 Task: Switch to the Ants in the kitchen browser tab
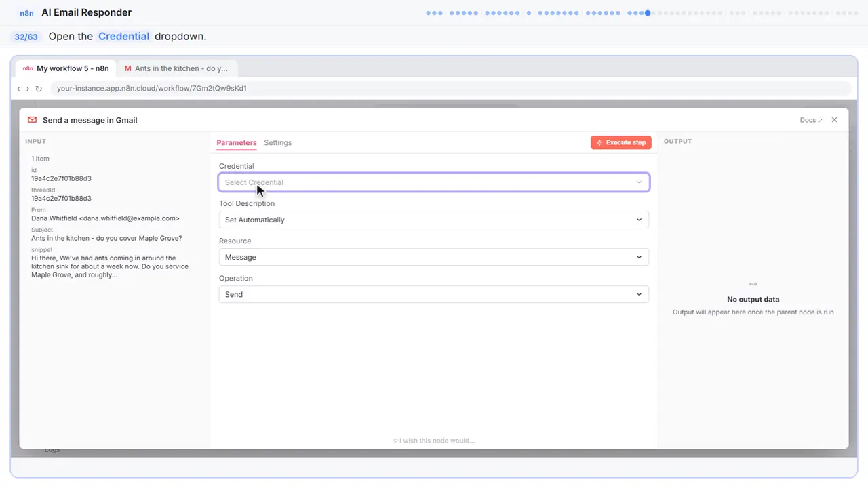[x=176, y=68]
